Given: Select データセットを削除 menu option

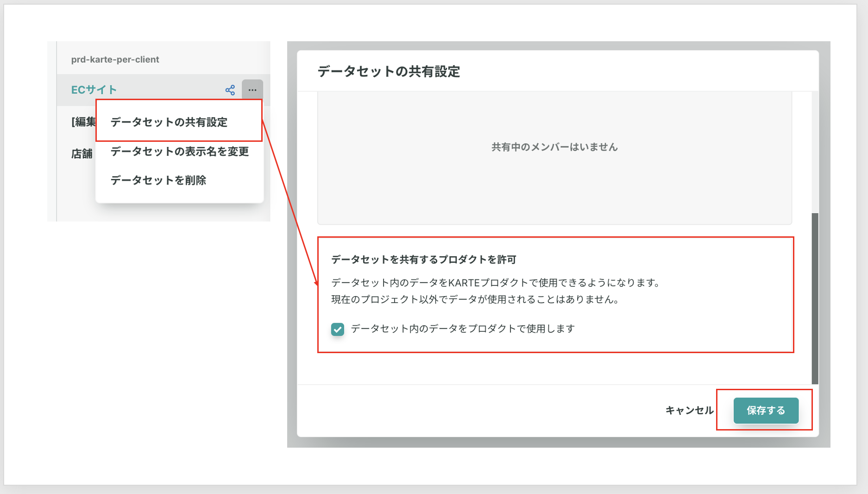Looking at the screenshot, I should point(158,180).
